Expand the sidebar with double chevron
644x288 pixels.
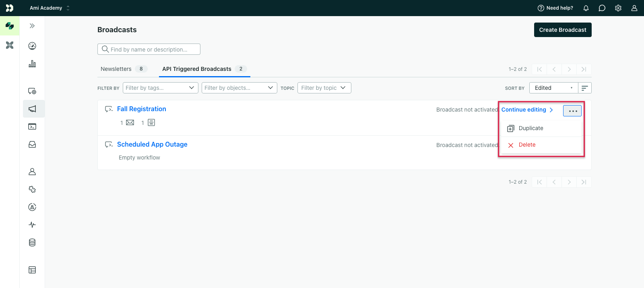[32, 26]
